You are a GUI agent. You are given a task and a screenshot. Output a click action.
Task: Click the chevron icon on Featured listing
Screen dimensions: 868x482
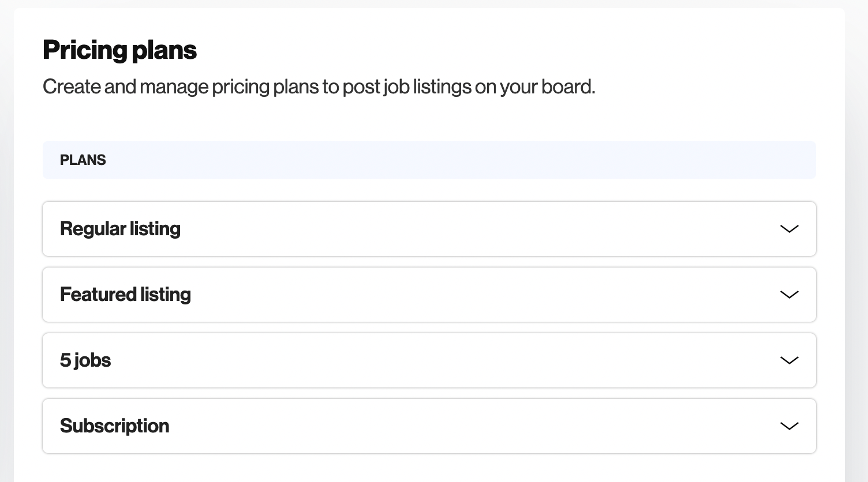[x=789, y=295]
